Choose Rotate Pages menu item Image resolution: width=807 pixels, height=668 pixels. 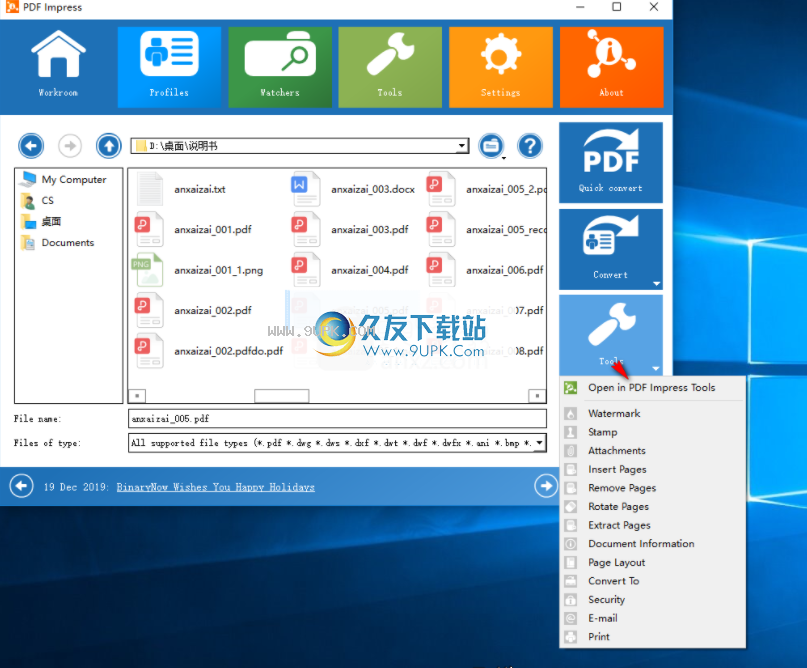[652, 506]
